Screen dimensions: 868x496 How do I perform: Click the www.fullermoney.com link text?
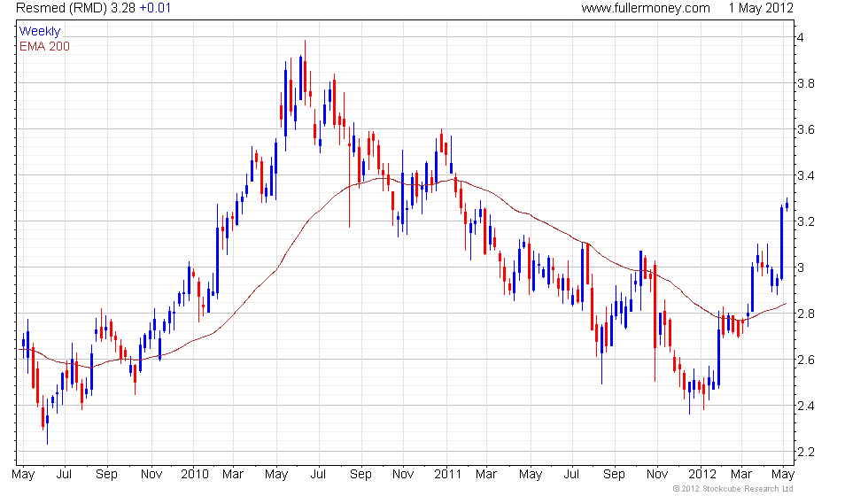[646, 8]
